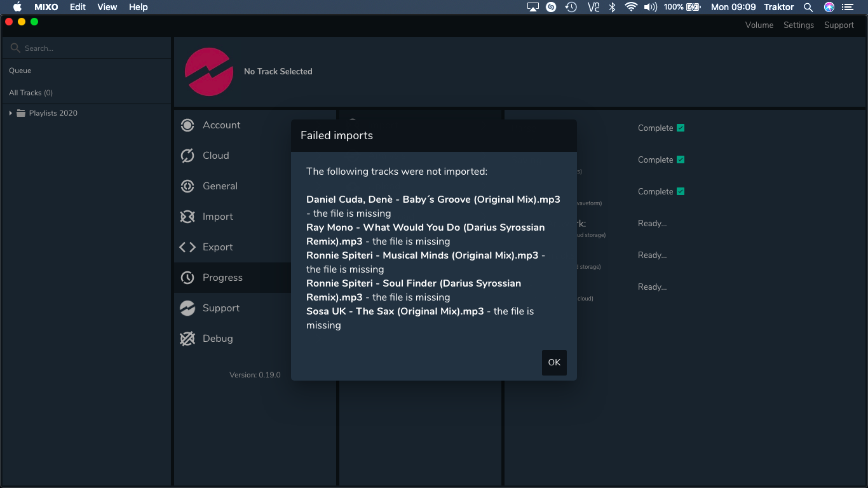Click the Import icon in sidebar
Screen dimensions: 868x488
click(187, 217)
